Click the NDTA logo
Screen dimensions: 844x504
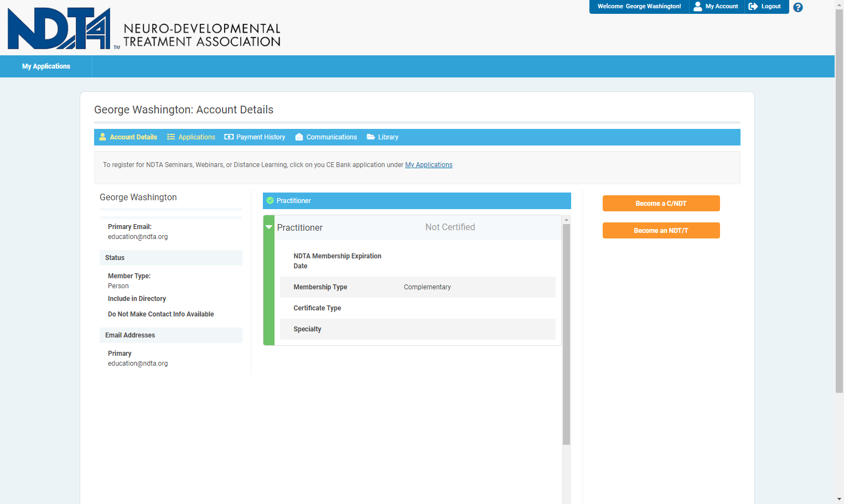click(x=144, y=29)
